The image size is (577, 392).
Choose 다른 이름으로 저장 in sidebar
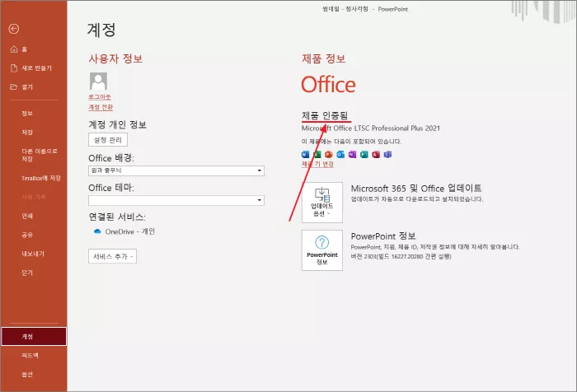point(40,155)
